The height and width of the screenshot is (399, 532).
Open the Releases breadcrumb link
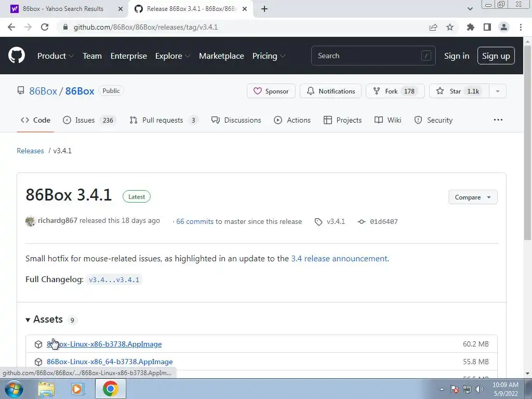30,151
